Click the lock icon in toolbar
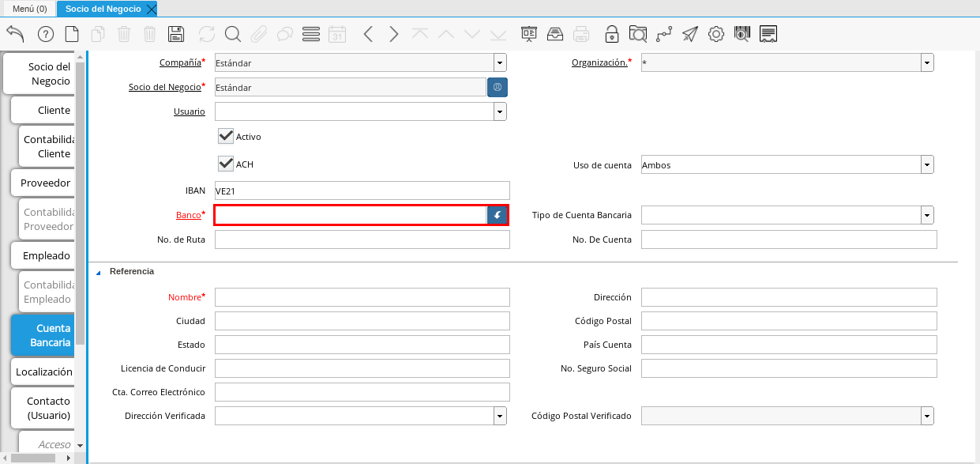Screen dimensions: 980x464 coord(611,34)
